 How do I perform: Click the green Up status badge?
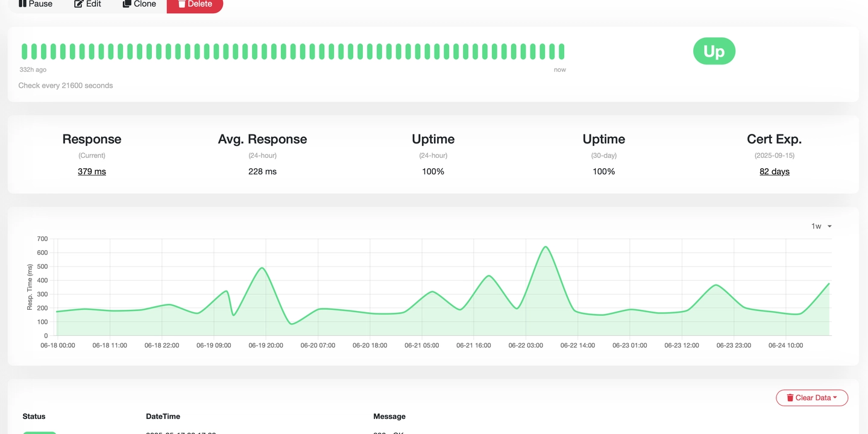click(x=714, y=52)
